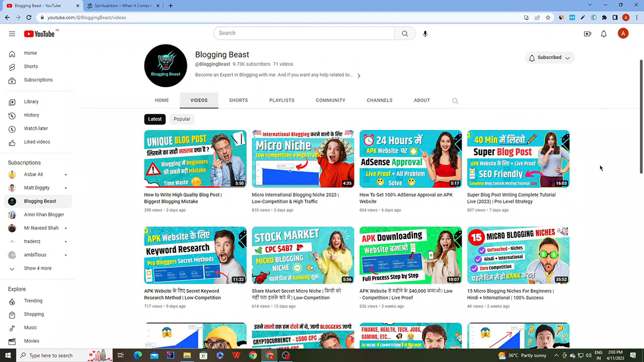Open the Create video icon
The image size is (644, 362).
587,34
